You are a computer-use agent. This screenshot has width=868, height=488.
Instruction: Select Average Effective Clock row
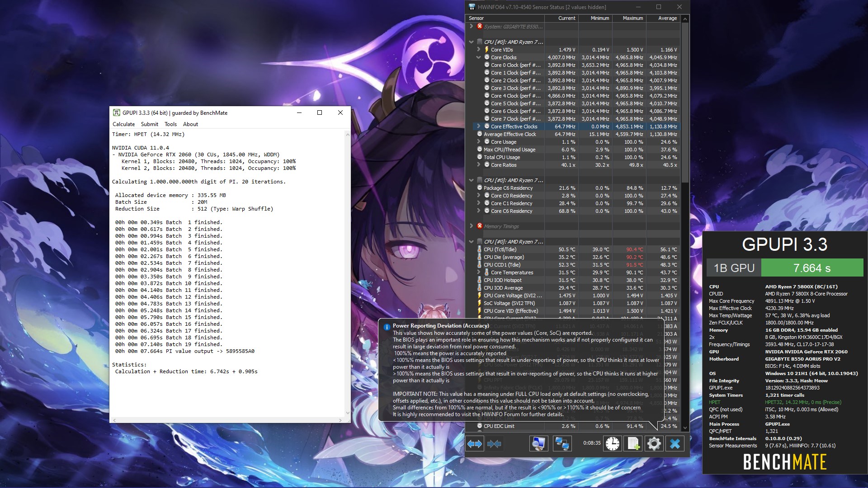point(572,134)
